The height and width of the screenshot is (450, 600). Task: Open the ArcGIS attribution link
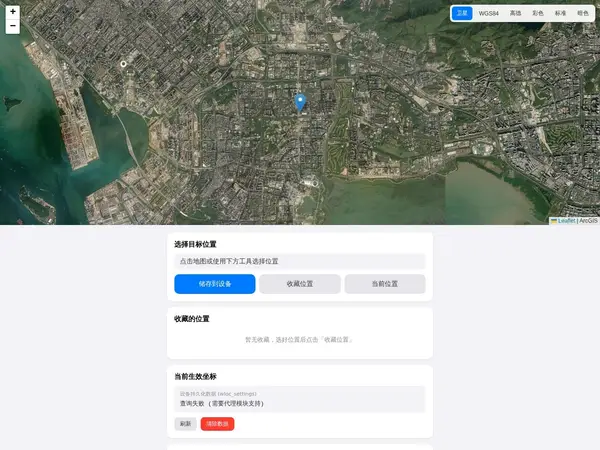588,221
